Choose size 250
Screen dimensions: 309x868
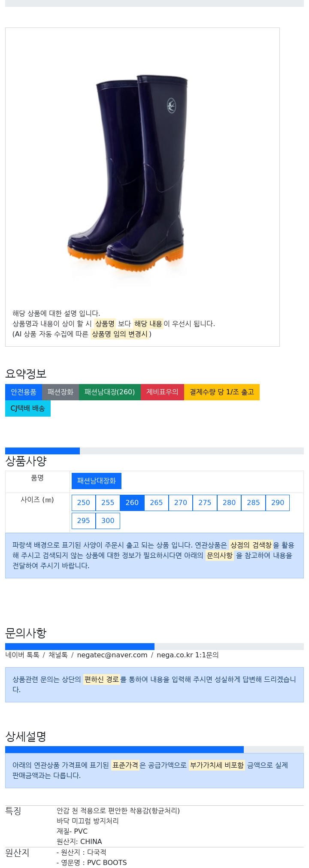(x=84, y=502)
